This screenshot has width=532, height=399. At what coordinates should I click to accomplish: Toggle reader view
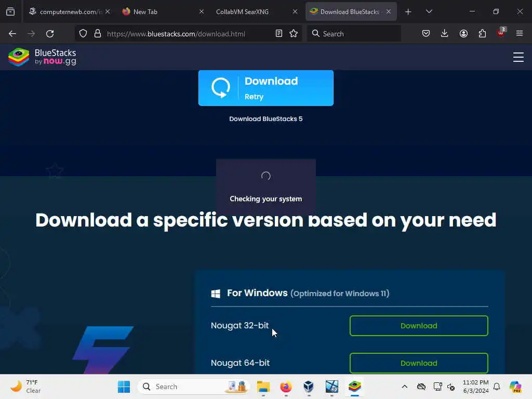279,34
